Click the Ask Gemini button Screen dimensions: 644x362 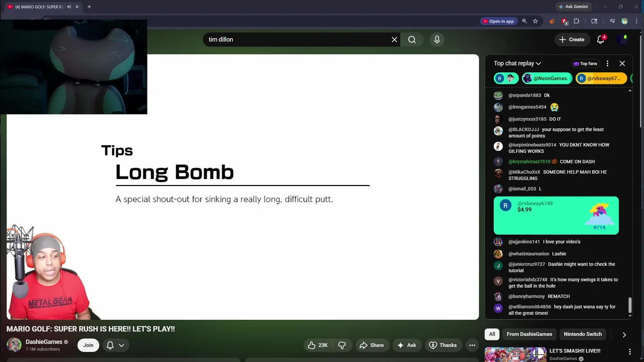coord(573,7)
